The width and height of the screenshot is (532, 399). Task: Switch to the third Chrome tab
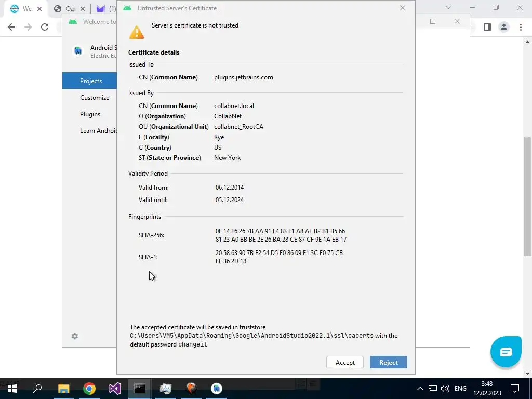(105, 9)
